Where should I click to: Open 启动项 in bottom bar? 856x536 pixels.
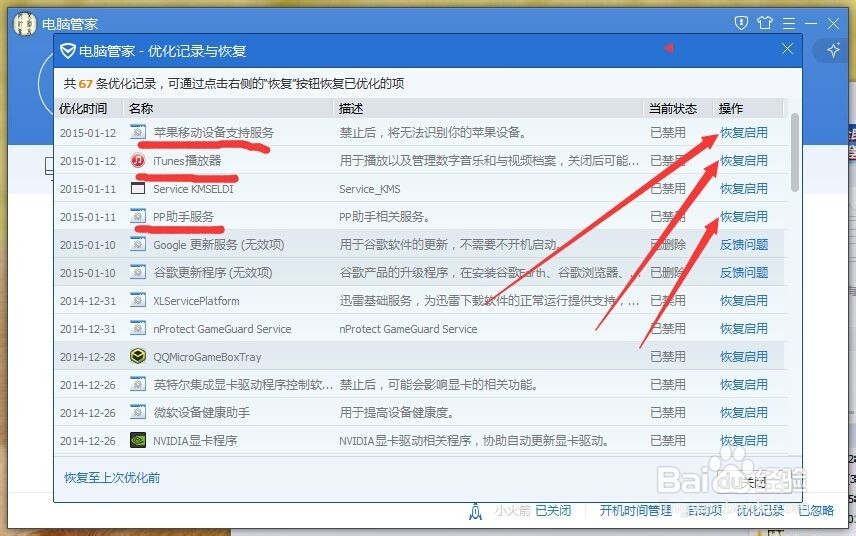(704, 510)
